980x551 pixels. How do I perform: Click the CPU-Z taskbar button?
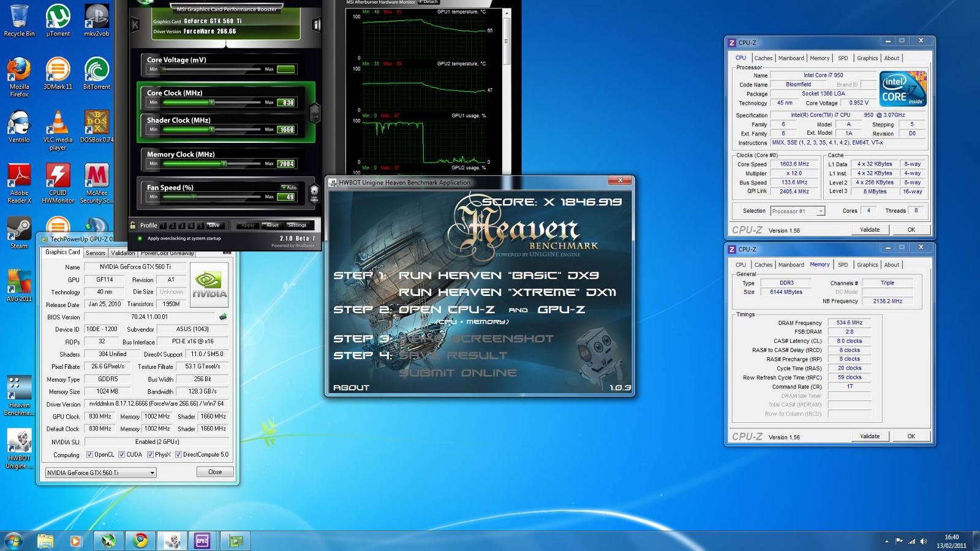[x=202, y=541]
